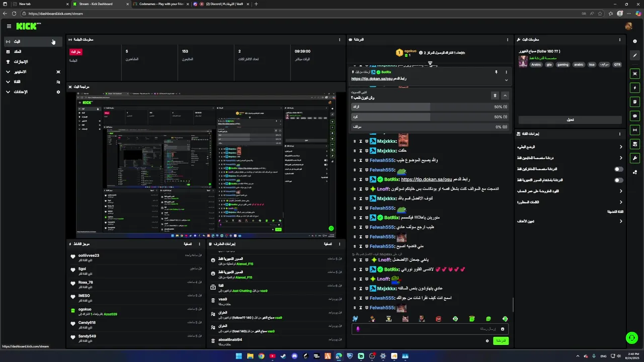The width and height of the screenshot is (644, 362).
Task: Click the pin icon on BotRix pinned message
Action: (496, 72)
